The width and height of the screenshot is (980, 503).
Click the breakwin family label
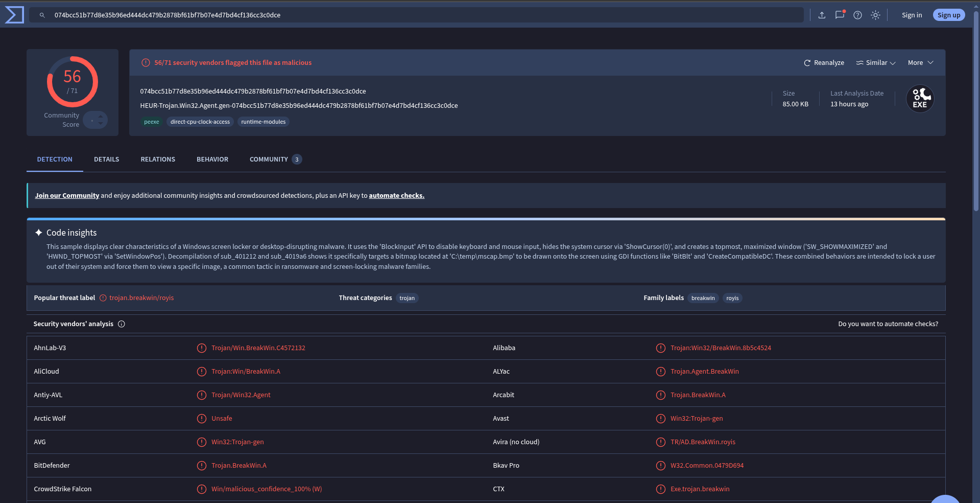click(703, 298)
